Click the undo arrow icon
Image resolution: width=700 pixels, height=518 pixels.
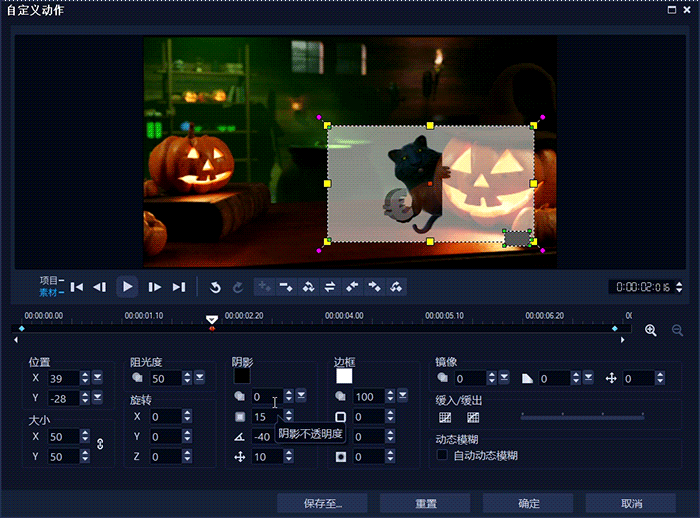215,287
